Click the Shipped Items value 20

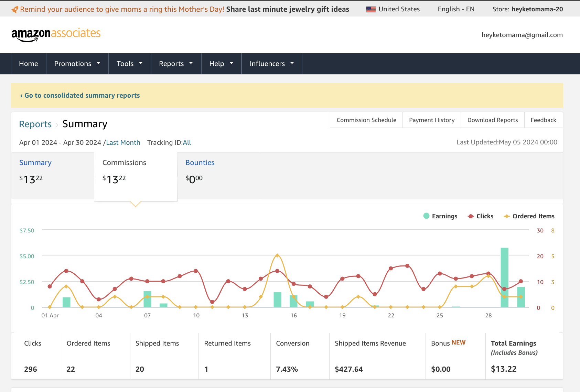(x=140, y=369)
